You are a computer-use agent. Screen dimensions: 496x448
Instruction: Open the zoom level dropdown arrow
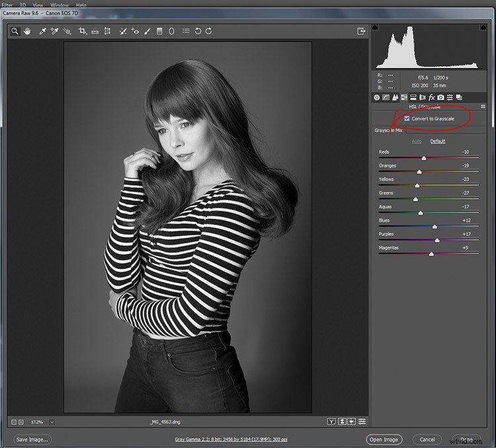pos(52,422)
